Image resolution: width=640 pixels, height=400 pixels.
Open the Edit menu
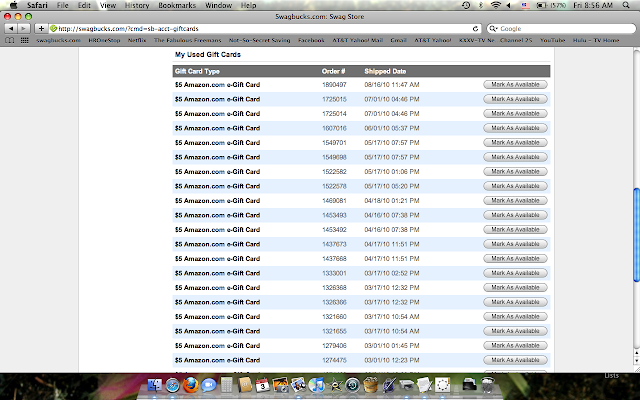[84, 5]
